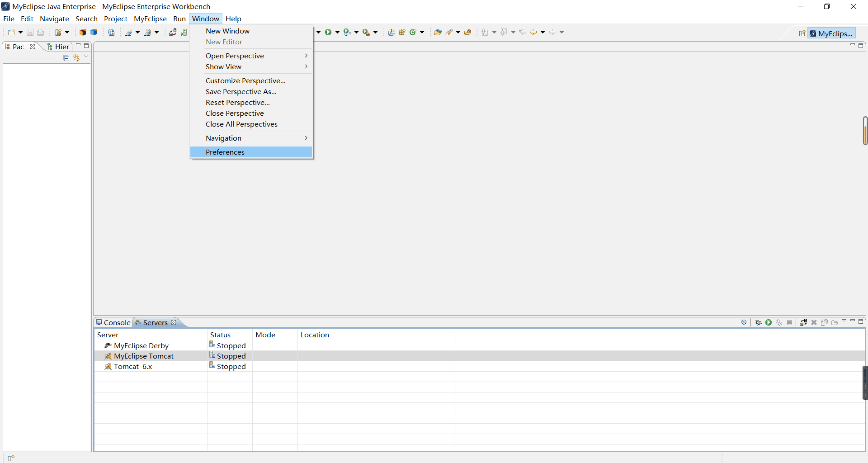Select Preferences from the Window menu
Image resolution: width=868 pixels, height=463 pixels.
[225, 152]
